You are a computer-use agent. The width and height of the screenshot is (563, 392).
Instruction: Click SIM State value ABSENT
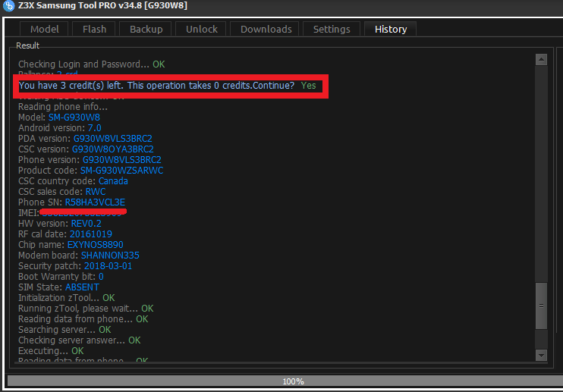[82, 287]
